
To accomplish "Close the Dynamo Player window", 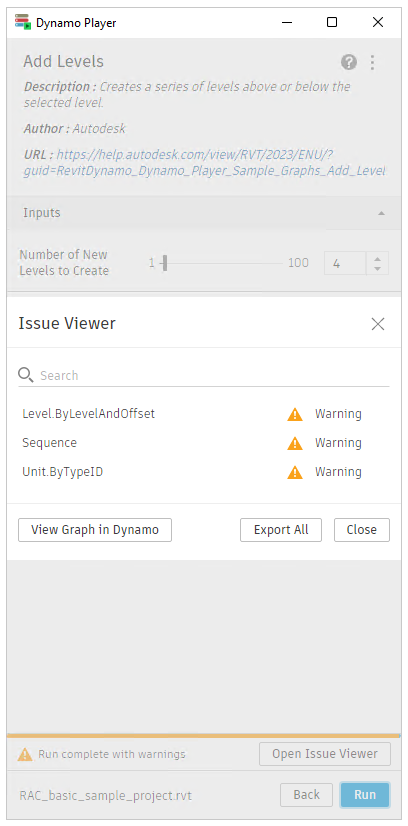I will (377, 23).
